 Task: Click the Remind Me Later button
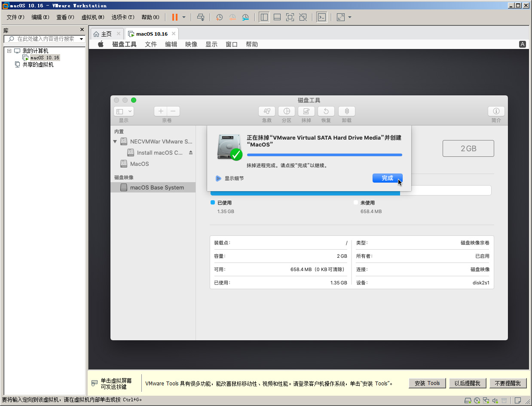coord(468,383)
